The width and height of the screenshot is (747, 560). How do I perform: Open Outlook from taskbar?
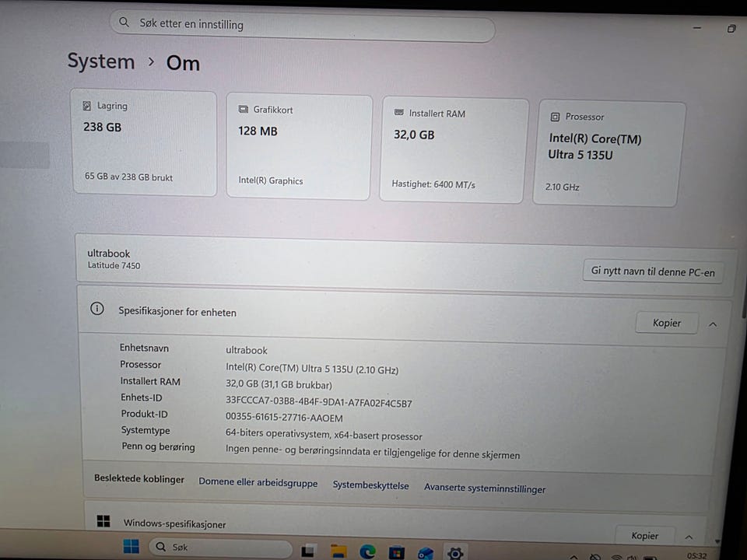click(x=426, y=553)
